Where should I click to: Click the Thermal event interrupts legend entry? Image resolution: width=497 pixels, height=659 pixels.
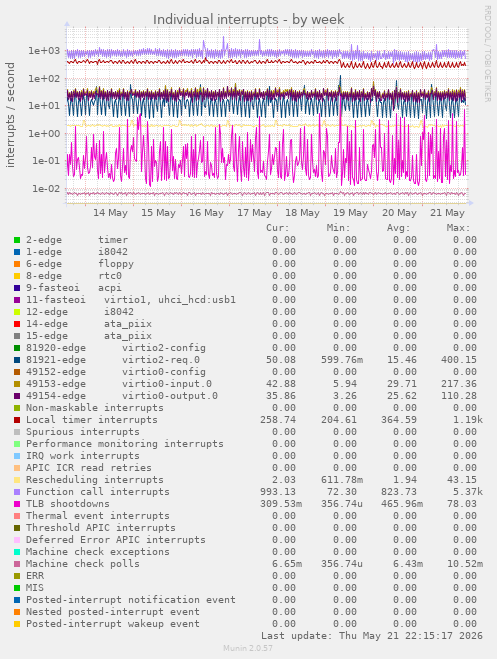[97, 516]
